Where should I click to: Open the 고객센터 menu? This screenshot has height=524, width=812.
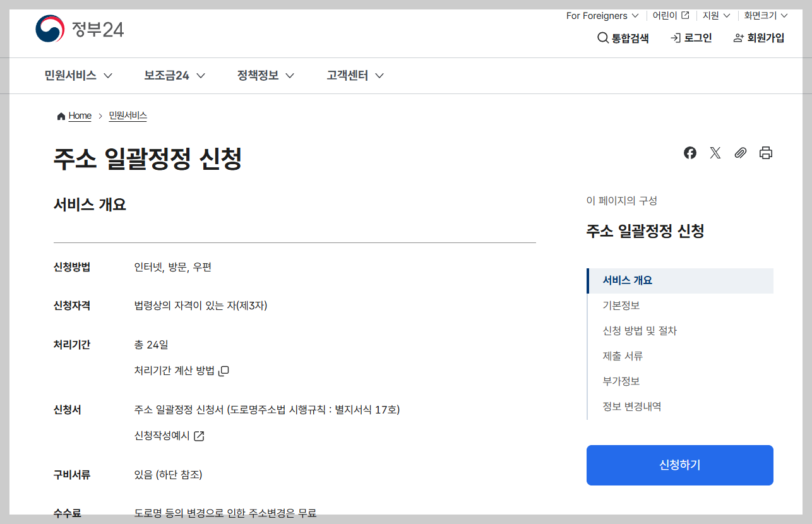click(x=348, y=75)
